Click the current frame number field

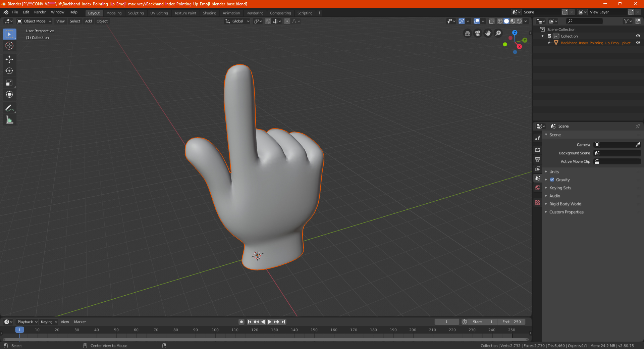(447, 322)
